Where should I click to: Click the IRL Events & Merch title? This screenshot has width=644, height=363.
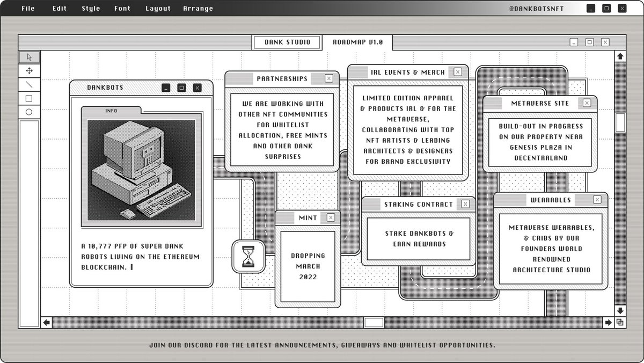(x=408, y=72)
